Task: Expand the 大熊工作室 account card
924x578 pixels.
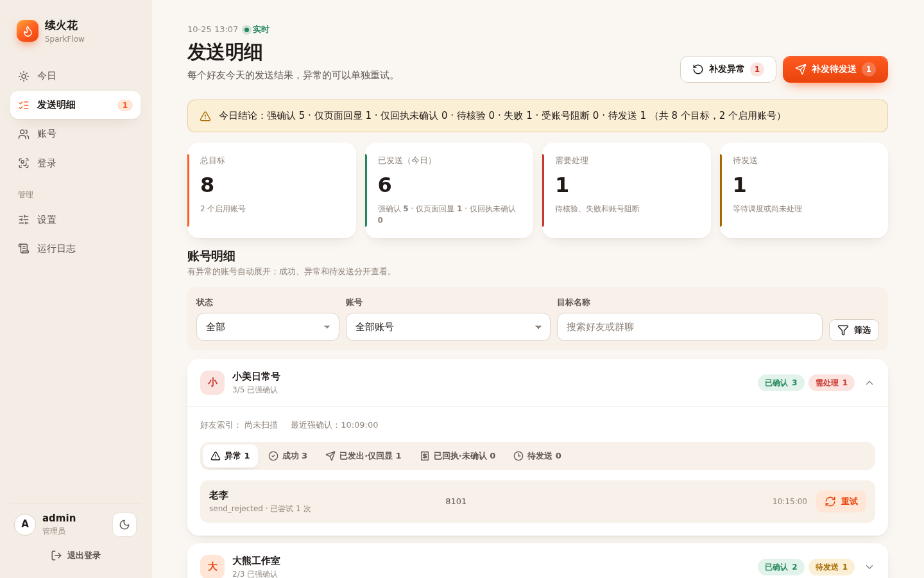Action: coord(869,567)
